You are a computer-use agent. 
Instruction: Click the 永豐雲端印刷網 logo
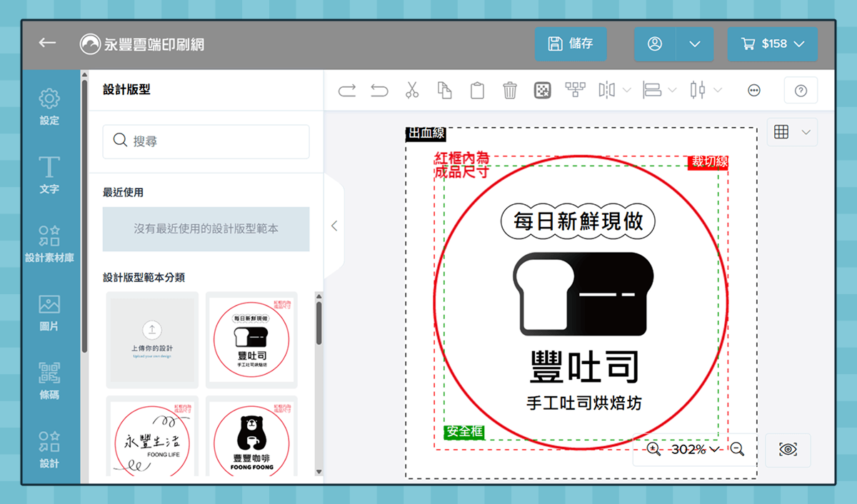141,44
